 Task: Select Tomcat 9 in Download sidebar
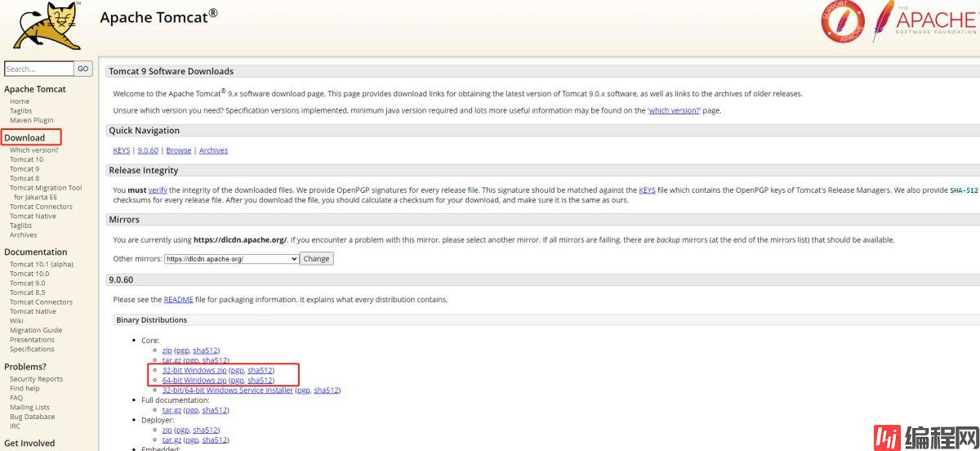[24, 169]
